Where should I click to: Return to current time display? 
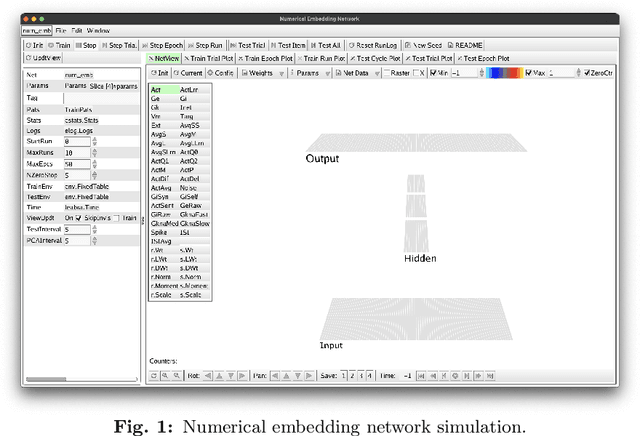pos(456,376)
